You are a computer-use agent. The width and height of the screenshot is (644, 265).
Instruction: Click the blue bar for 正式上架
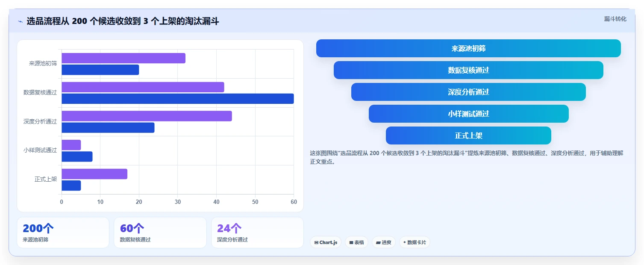[71, 185]
